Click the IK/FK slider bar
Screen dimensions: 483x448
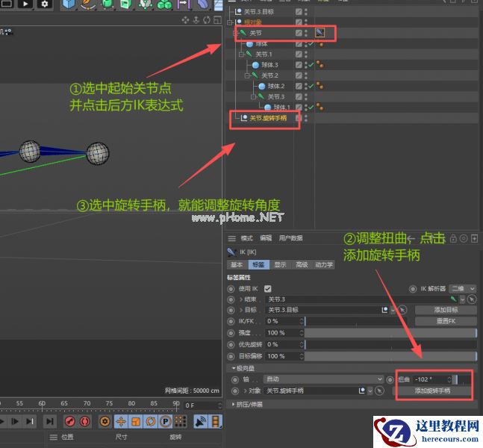[x=356, y=321]
